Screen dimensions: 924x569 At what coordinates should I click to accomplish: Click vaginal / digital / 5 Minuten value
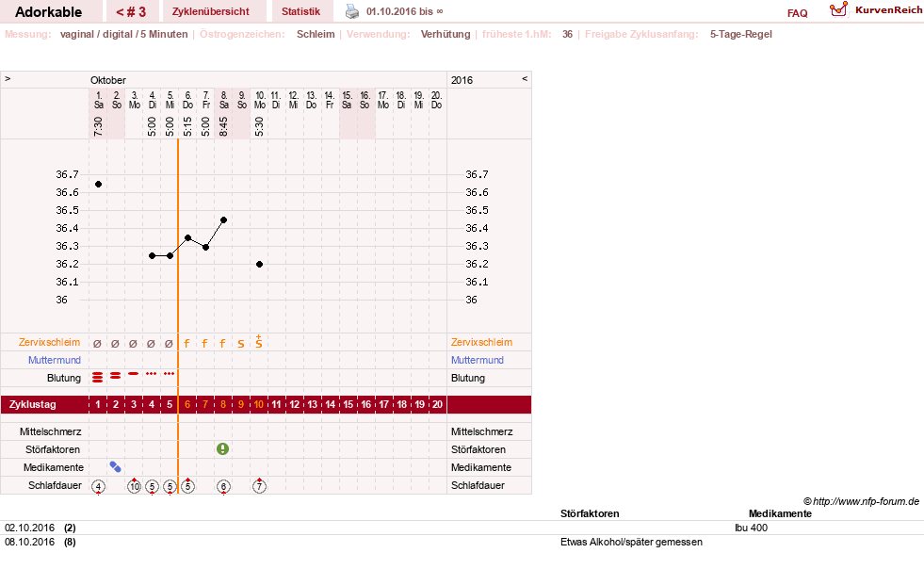click(x=123, y=34)
